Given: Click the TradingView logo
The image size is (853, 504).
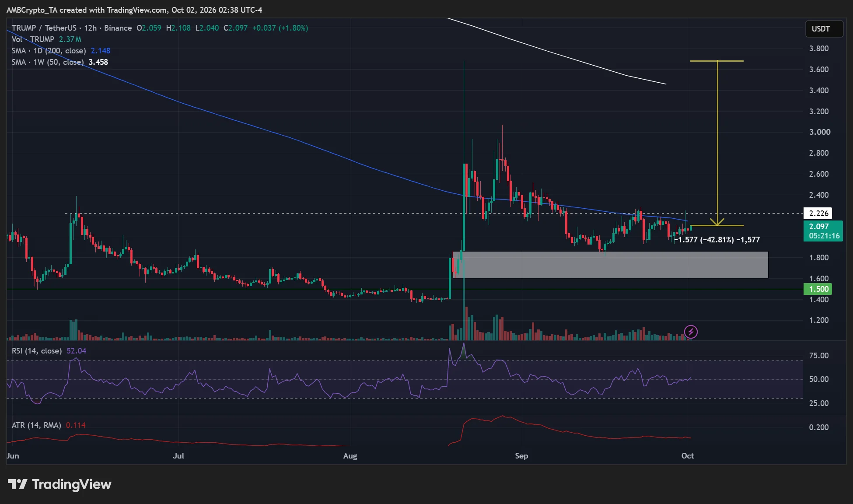Looking at the screenshot, I should pos(60,484).
